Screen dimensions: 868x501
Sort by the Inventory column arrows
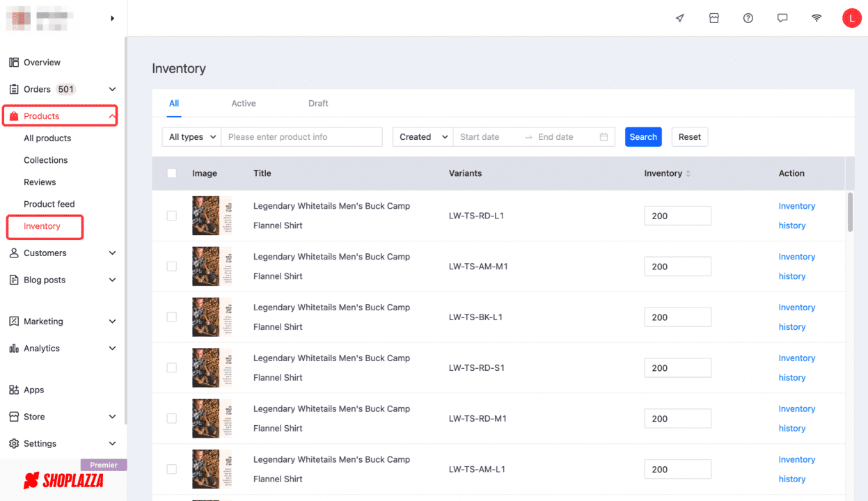pos(688,174)
